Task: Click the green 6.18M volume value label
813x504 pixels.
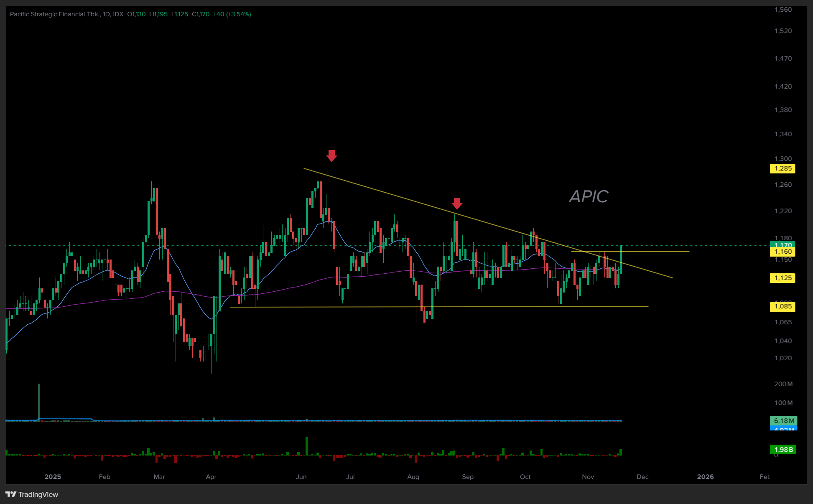Action: 783,420
